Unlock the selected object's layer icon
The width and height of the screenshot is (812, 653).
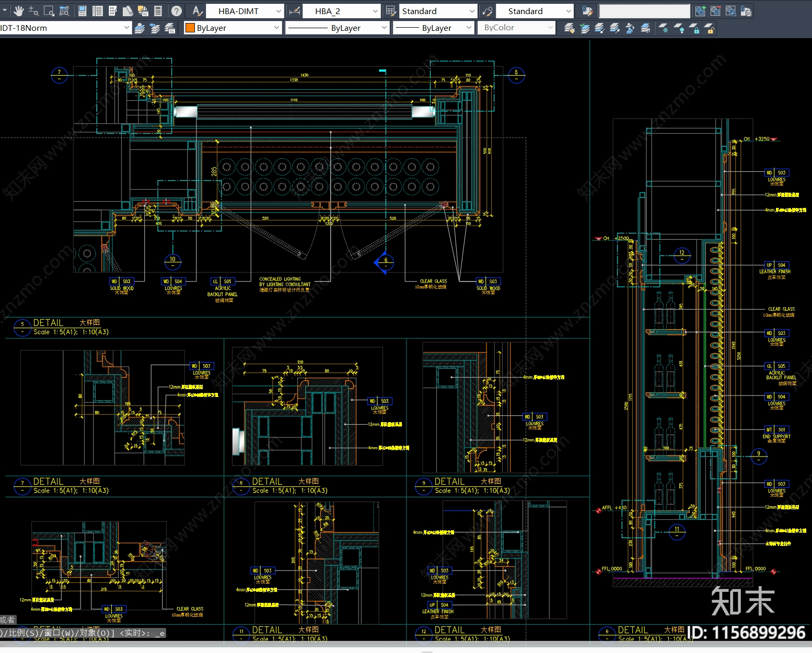[709, 28]
